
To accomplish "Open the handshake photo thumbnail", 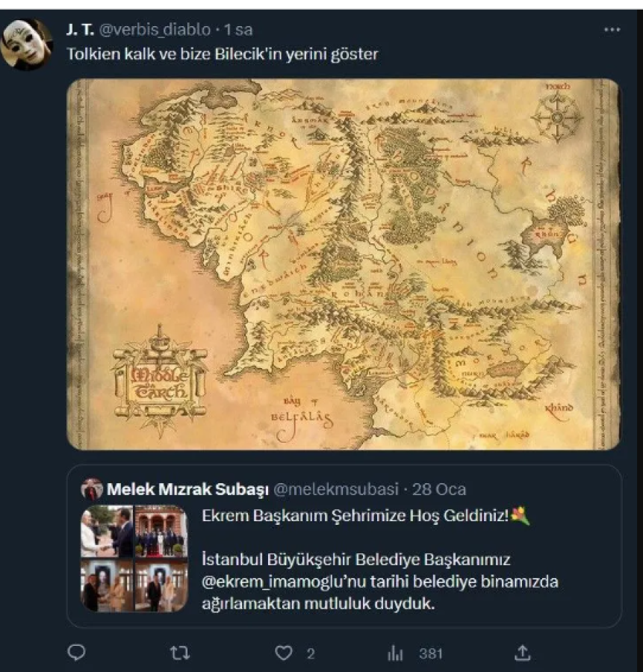I will pos(108,532).
